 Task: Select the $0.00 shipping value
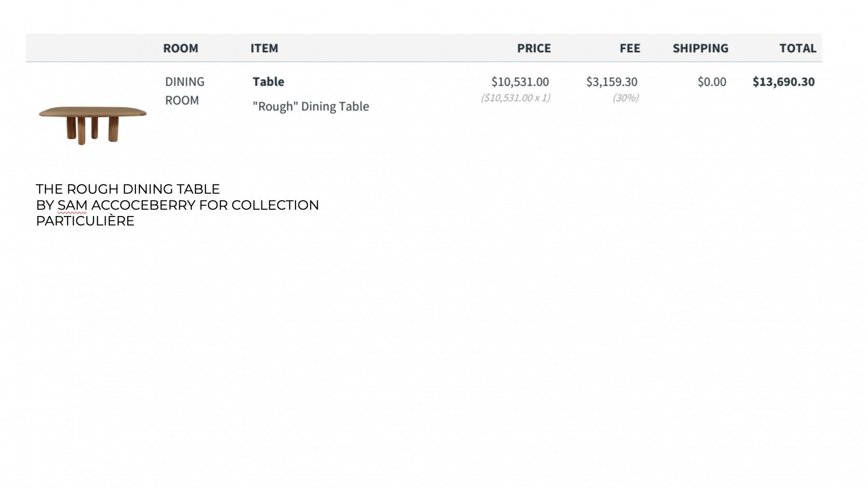click(712, 81)
